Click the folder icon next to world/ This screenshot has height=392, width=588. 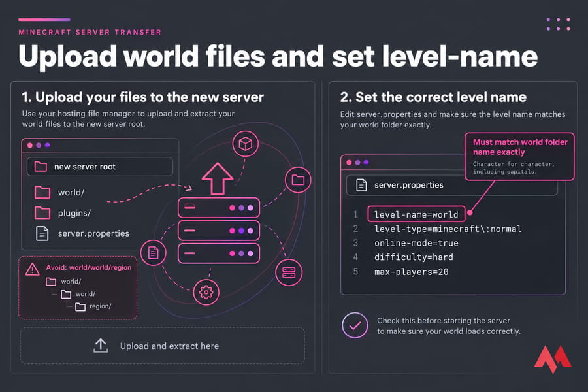(x=42, y=193)
